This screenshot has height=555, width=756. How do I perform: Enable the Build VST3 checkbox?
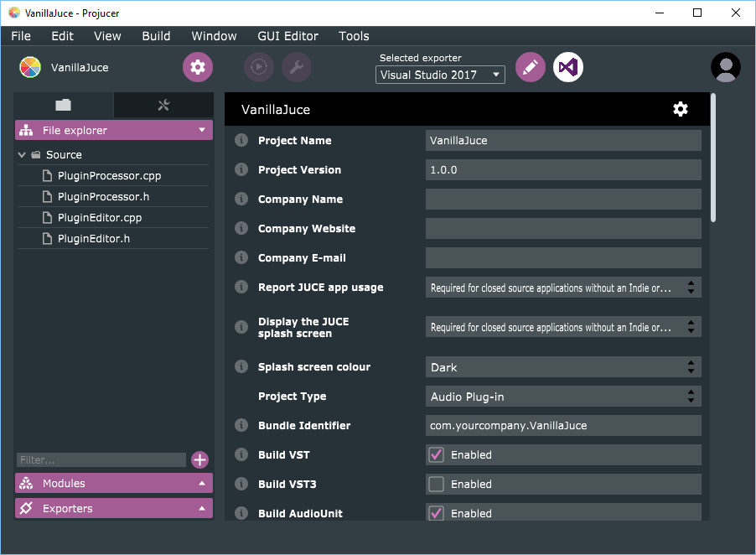436,484
